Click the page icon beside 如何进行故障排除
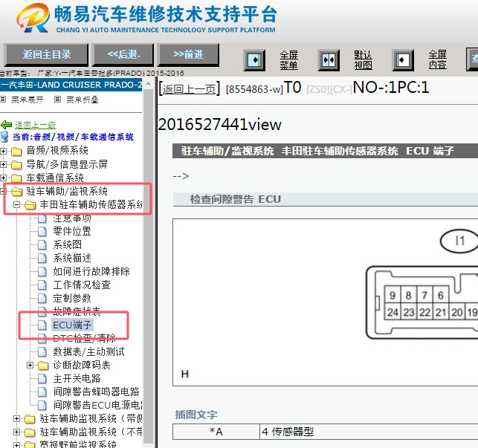This screenshot has width=478, height=448. click(x=42, y=271)
